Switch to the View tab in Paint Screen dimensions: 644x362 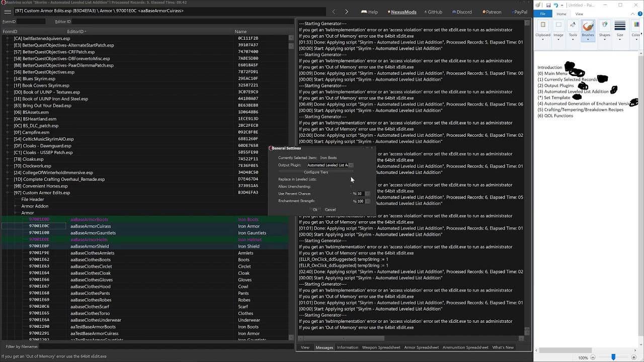click(x=579, y=14)
